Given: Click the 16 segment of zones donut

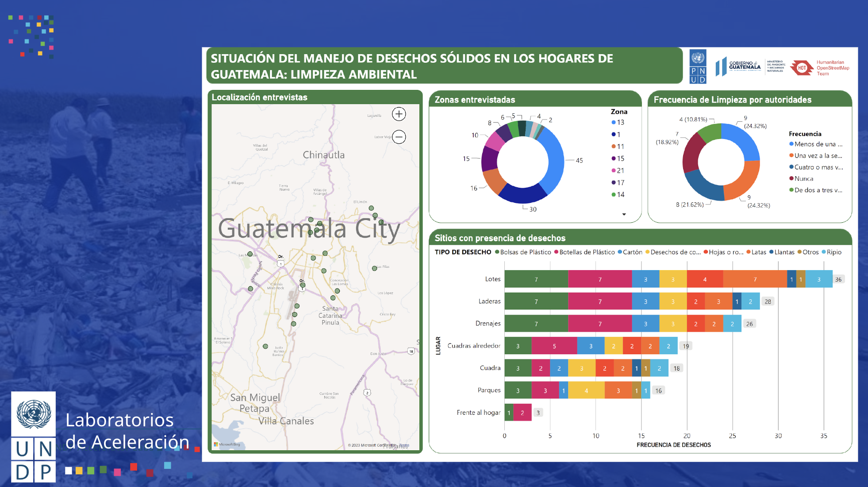Looking at the screenshot, I should click(494, 181).
